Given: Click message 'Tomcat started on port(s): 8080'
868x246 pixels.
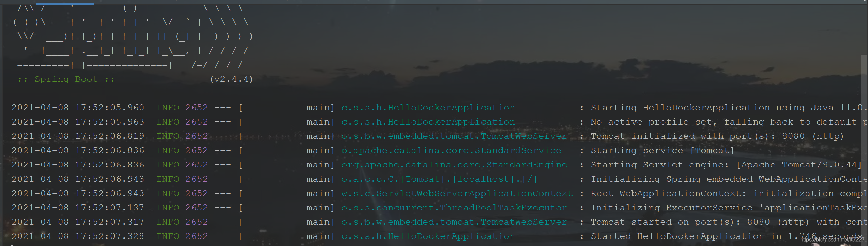Looking at the screenshot, I should [680, 222].
